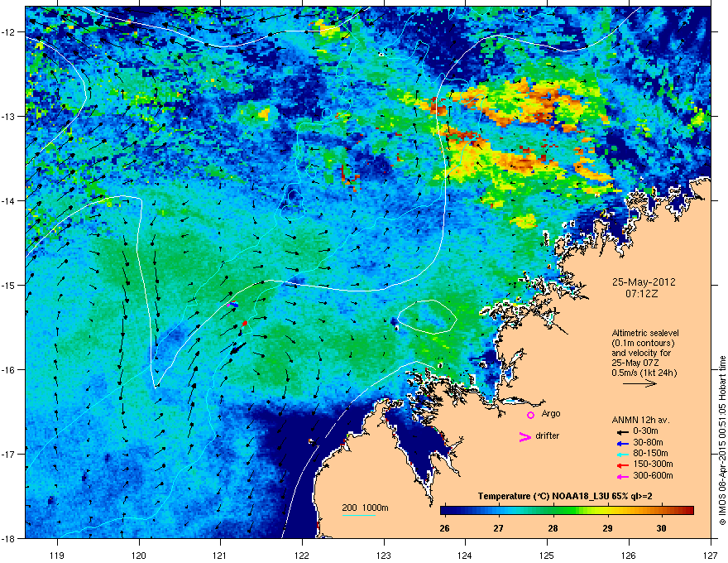The height and width of the screenshot is (563, 728).
Task: Click the magenta drifter arrowhead legend symbol
Action: 524,436
